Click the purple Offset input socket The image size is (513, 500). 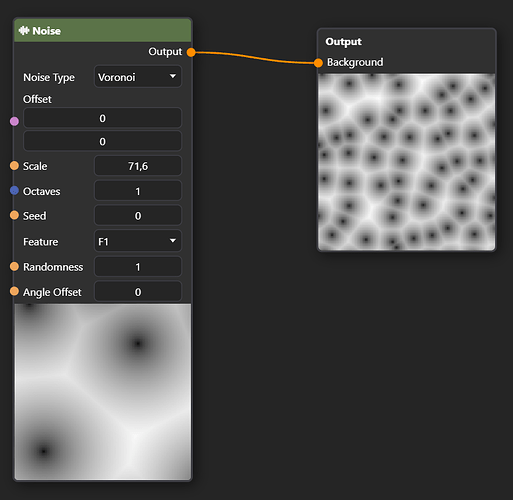point(14,121)
